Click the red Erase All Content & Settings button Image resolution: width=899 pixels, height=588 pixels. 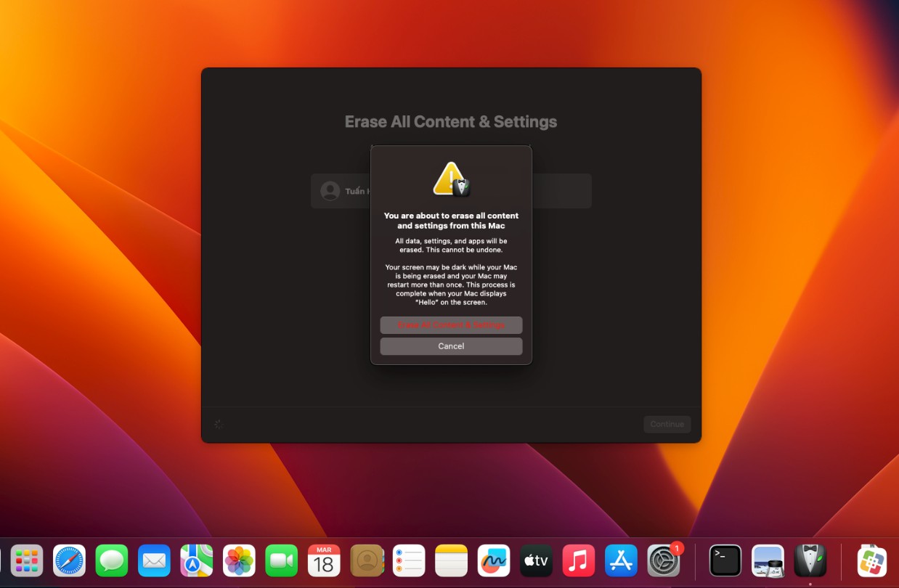[x=451, y=325]
